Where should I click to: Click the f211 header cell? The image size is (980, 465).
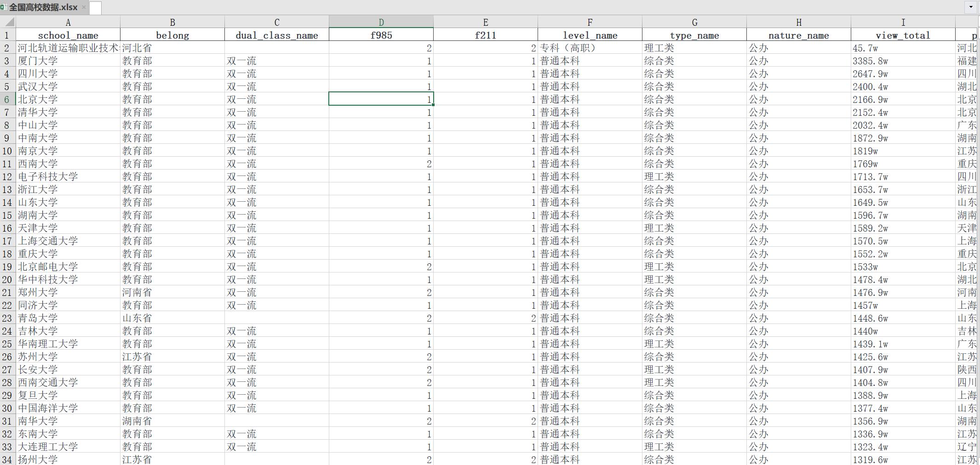486,35
